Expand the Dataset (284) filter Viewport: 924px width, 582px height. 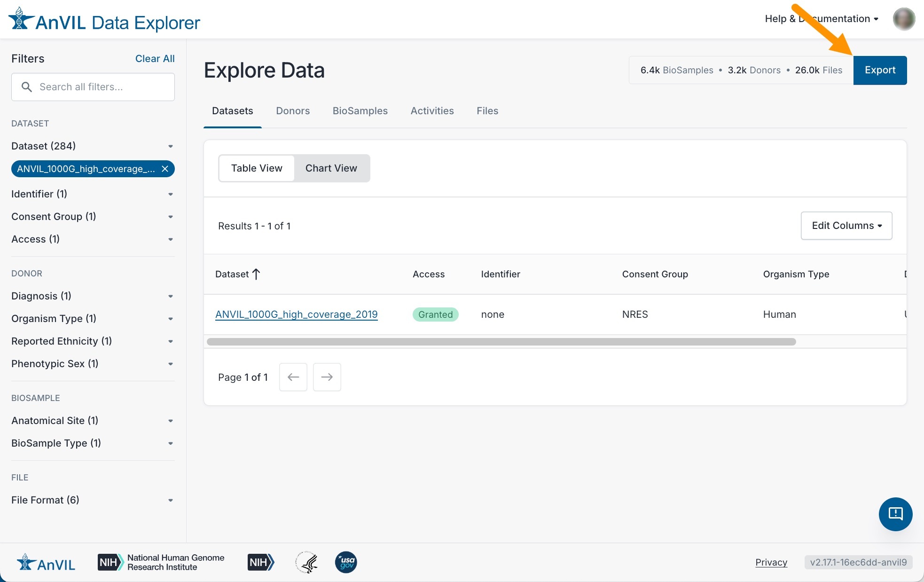(93, 146)
